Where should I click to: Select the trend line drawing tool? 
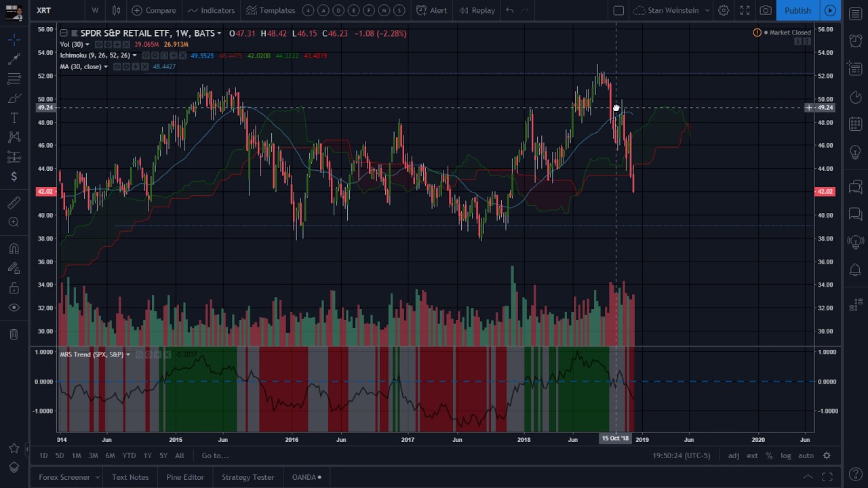14,60
